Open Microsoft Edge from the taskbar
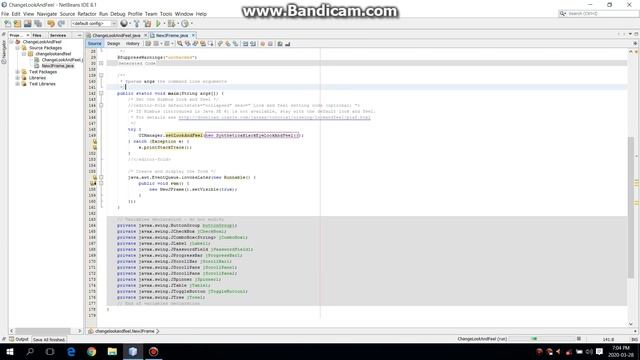 point(71,351)
